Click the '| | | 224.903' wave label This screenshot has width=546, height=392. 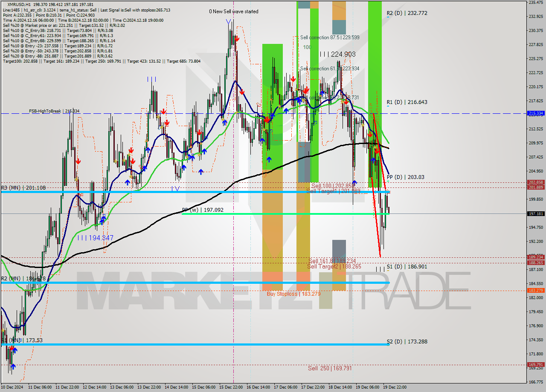[x=337, y=54]
